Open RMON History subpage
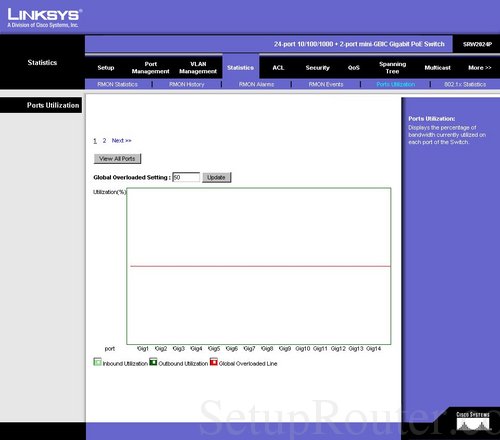This screenshot has height=440, width=500. pos(187,84)
